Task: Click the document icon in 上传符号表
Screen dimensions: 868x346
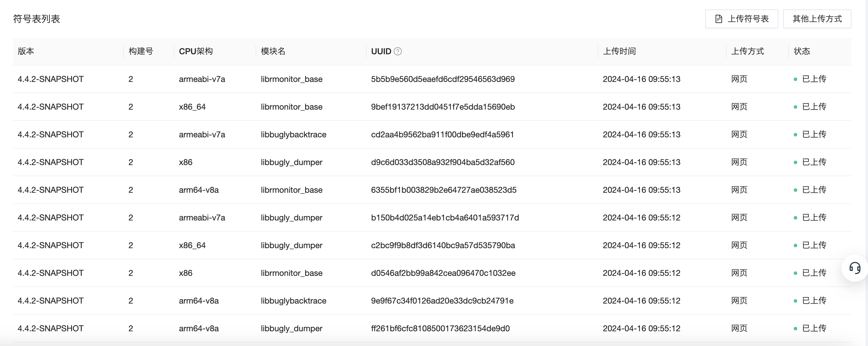Action: (x=719, y=19)
